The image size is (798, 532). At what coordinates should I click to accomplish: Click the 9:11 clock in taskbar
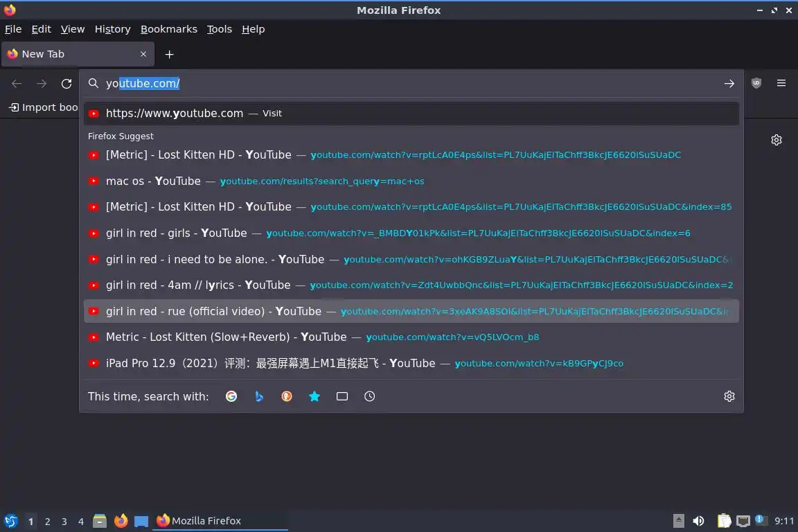[783, 521]
